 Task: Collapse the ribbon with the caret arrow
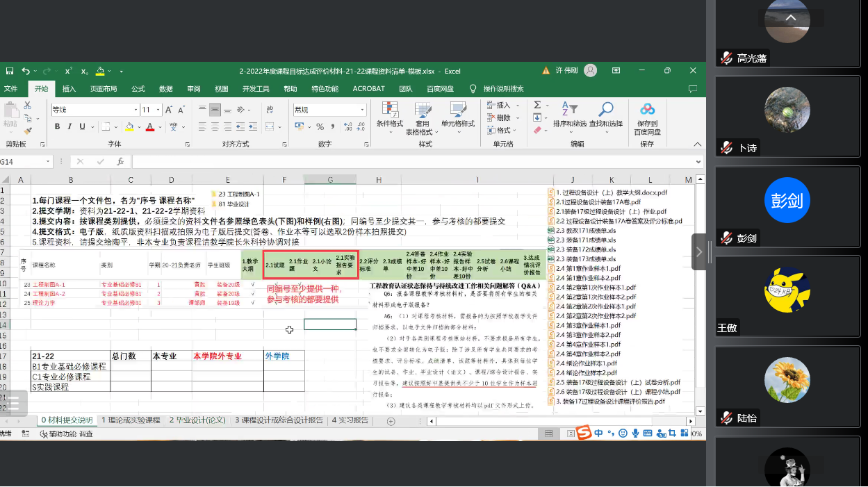698,144
